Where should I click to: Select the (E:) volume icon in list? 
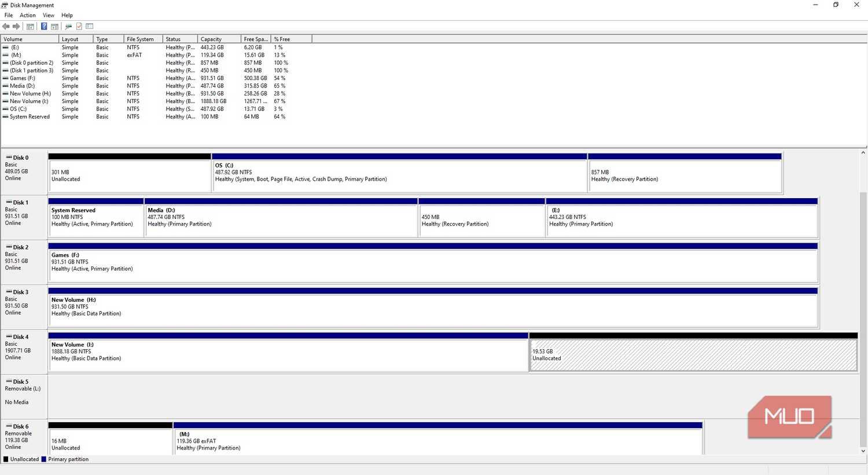(6, 47)
